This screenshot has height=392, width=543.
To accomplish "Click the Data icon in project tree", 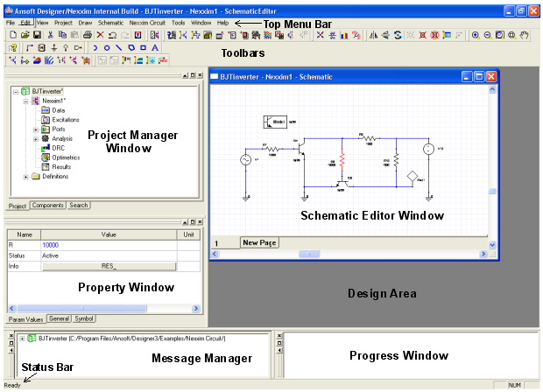I will [x=45, y=110].
